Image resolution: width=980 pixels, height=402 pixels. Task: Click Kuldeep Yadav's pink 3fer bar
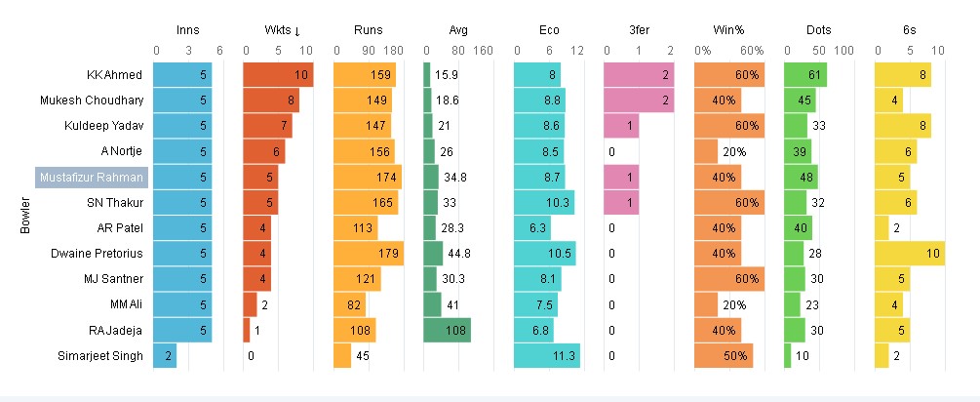(x=621, y=126)
